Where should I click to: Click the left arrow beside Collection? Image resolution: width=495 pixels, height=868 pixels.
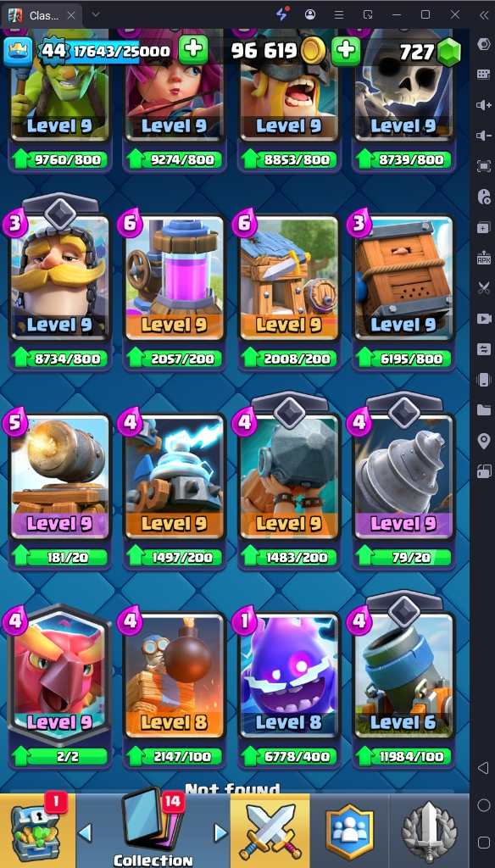click(85, 832)
